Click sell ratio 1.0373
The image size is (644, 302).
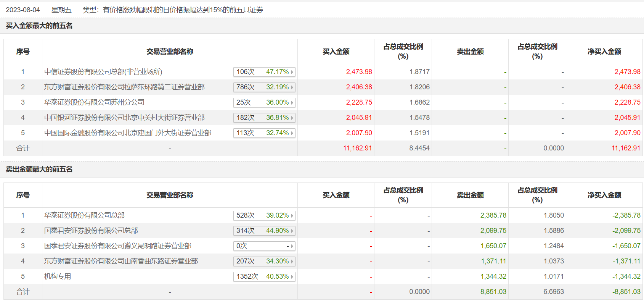554,261
